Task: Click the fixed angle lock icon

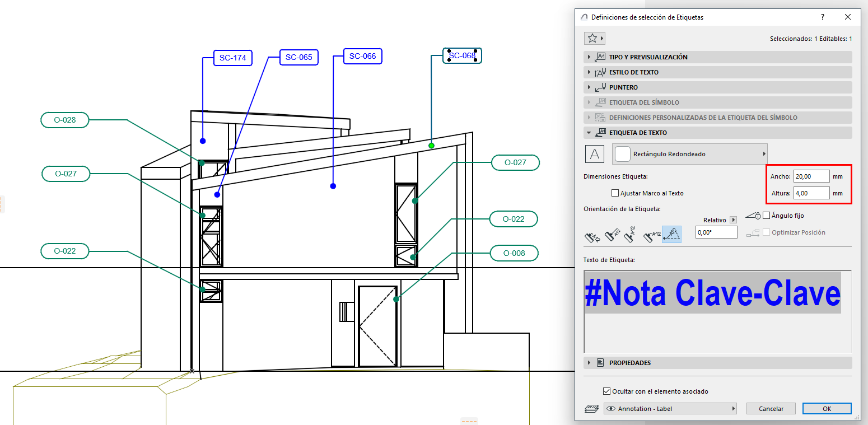Action: click(753, 216)
